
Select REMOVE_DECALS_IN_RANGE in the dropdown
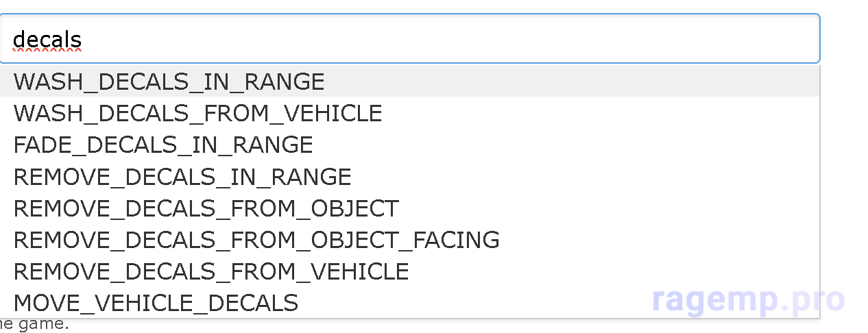click(x=182, y=177)
